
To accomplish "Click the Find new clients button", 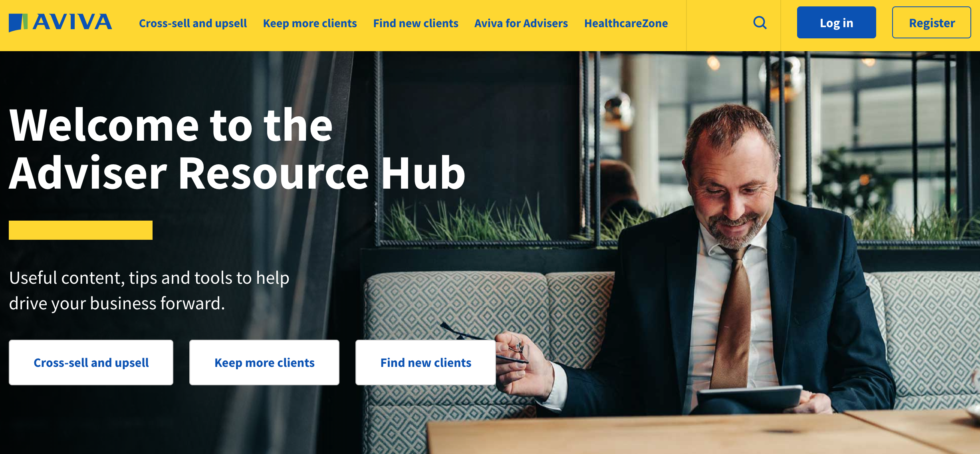I will pos(425,362).
